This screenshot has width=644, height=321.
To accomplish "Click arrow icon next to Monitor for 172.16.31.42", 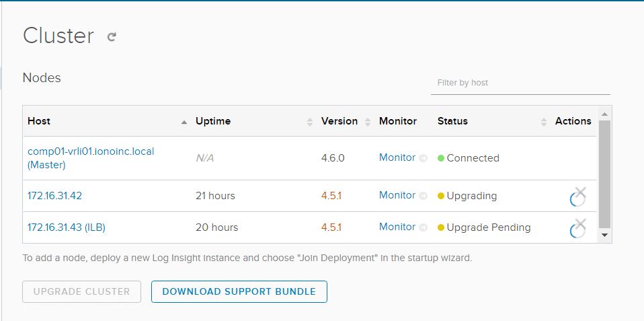I will [x=424, y=196].
